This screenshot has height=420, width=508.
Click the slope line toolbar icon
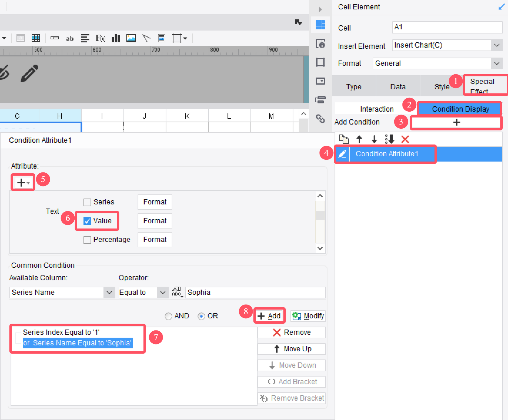coord(146,38)
